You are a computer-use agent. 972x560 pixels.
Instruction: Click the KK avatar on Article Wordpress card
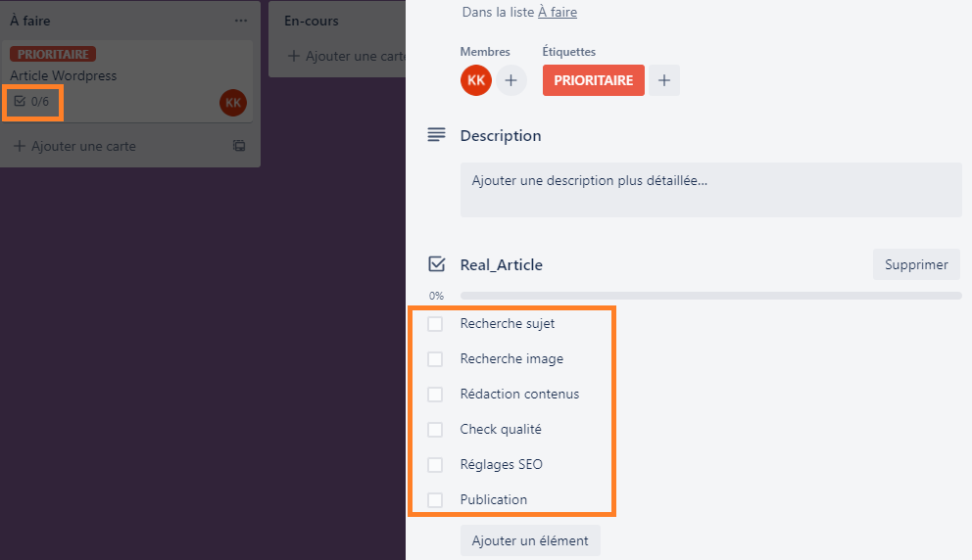coord(233,103)
